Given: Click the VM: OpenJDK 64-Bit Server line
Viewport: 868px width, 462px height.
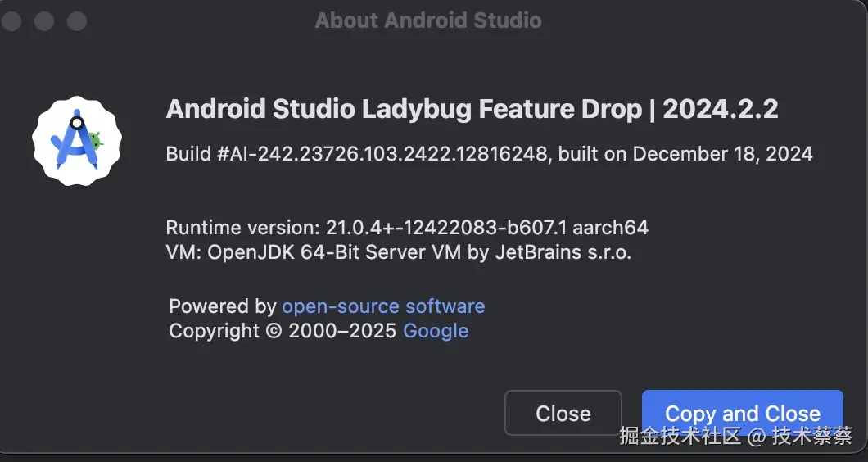Looking at the screenshot, I should point(398,251).
